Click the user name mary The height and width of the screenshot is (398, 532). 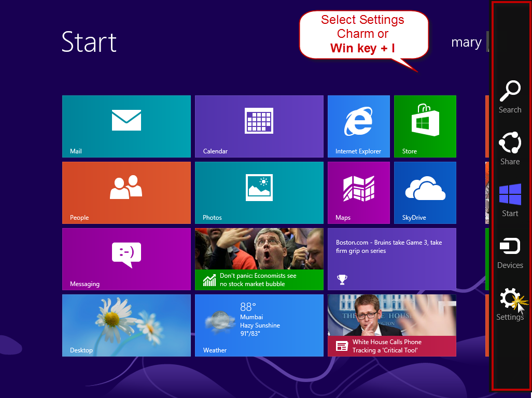click(x=466, y=42)
